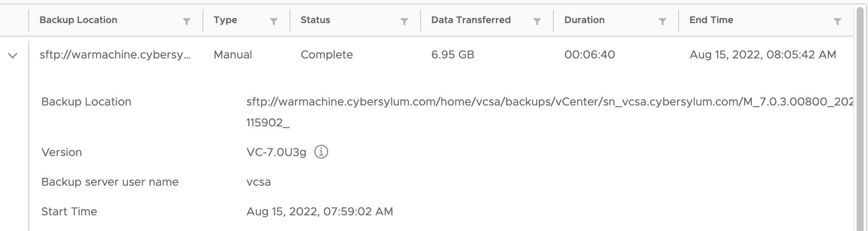Sort by End Time column header
868x231 pixels.
tap(711, 20)
